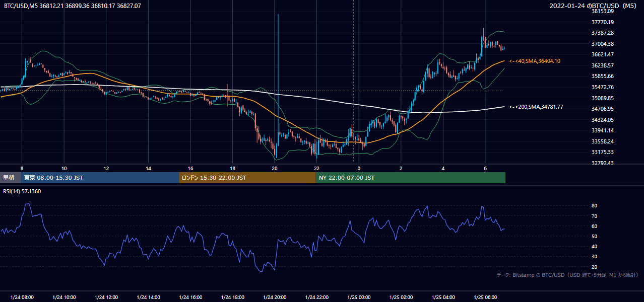Click the 1/25 02:00 time axis label
This screenshot has width=644, height=302.
[401, 297]
